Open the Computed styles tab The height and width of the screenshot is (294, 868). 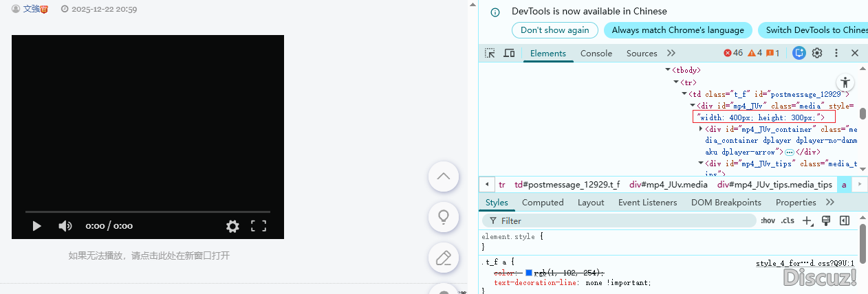pos(543,203)
